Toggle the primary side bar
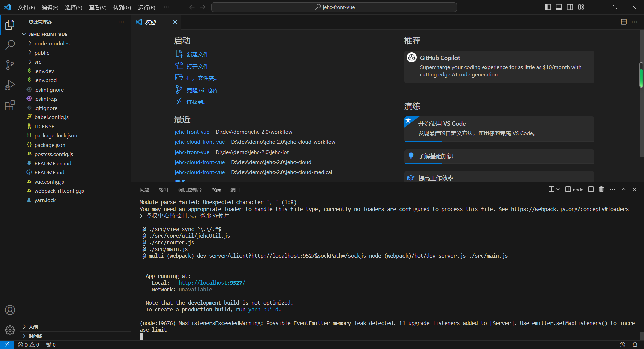The width and height of the screenshot is (644, 349). (548, 7)
